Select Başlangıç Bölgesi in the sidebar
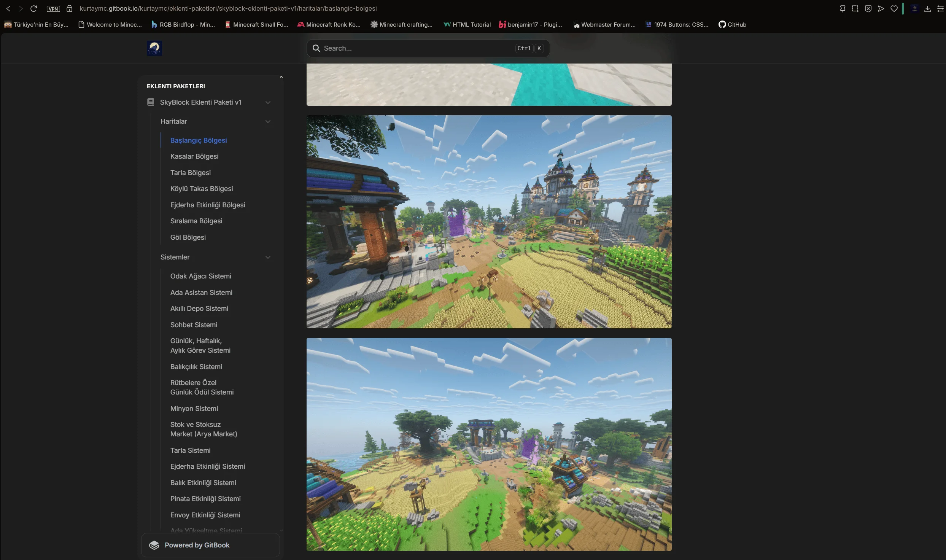Image resolution: width=946 pixels, height=560 pixels. click(199, 140)
